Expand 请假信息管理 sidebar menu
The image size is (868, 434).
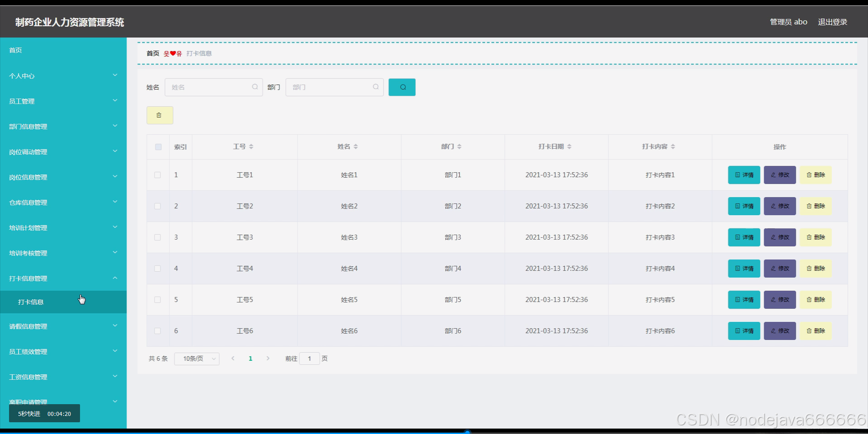(63, 326)
